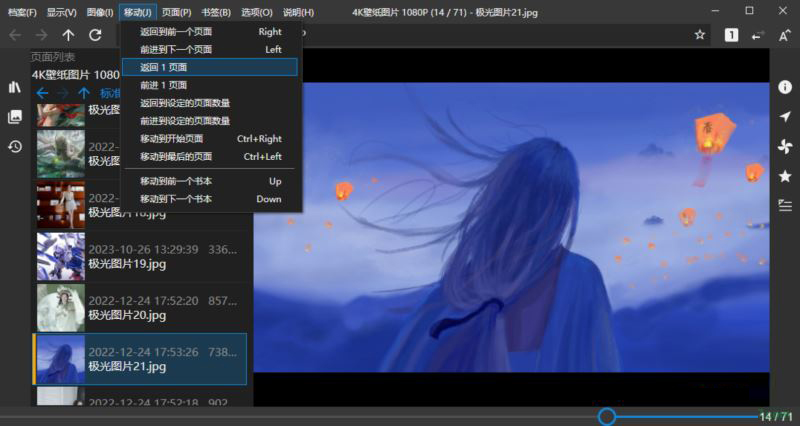Select the 前进 1 页面 entry

[211, 85]
